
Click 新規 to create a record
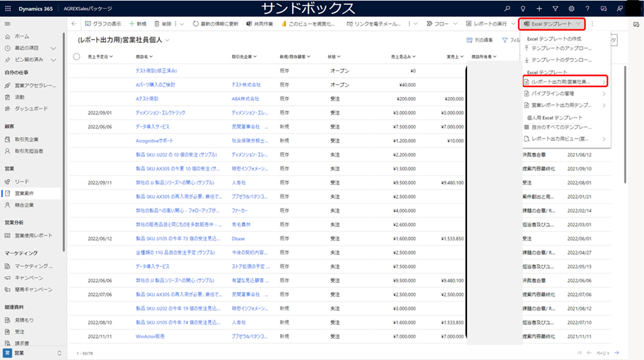pyautogui.click(x=138, y=24)
